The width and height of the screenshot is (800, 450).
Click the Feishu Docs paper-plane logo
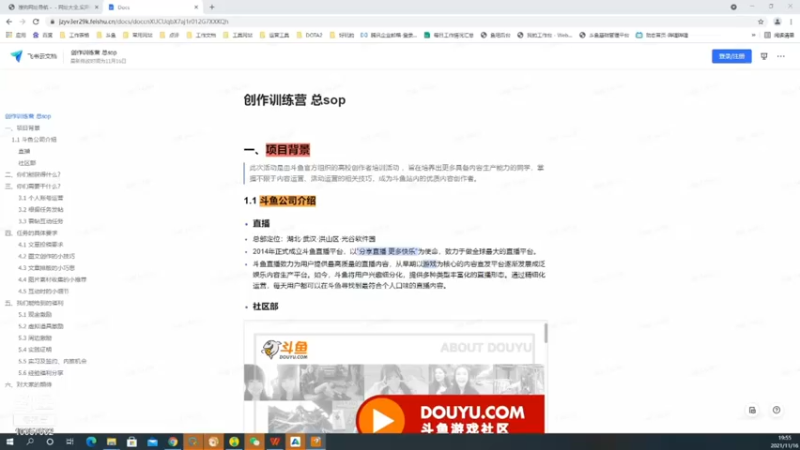pos(16,56)
